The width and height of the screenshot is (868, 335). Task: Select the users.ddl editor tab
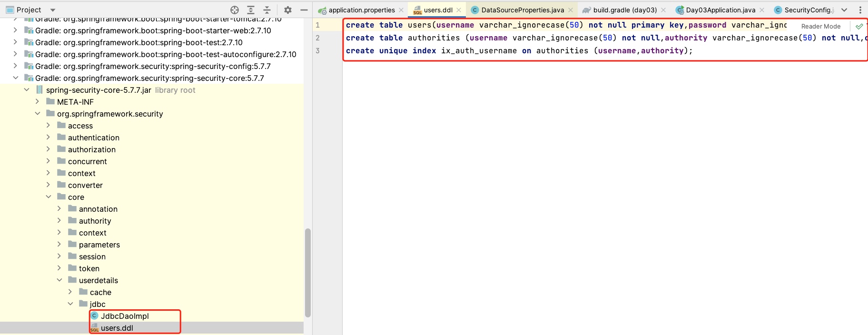click(438, 10)
